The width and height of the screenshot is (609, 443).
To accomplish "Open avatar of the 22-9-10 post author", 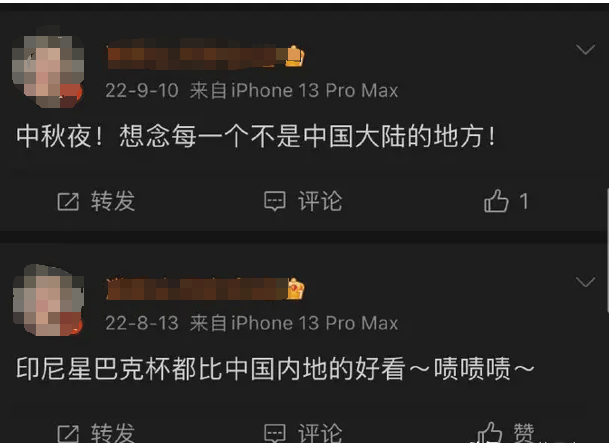I will [48, 69].
